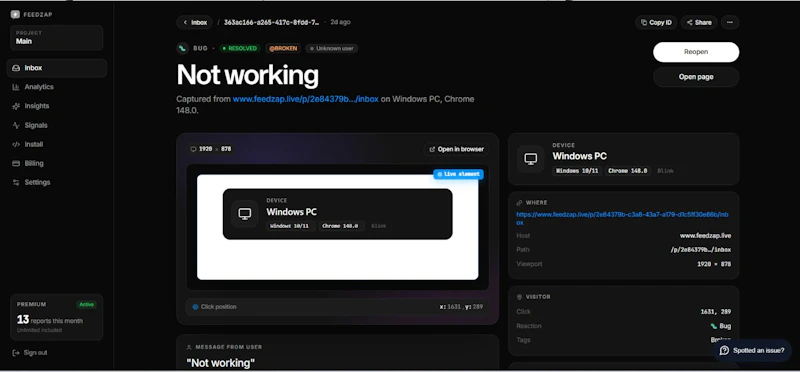Open the Spotted an issue widget
Image resolution: width=800 pixels, height=372 pixels.
(x=753, y=351)
